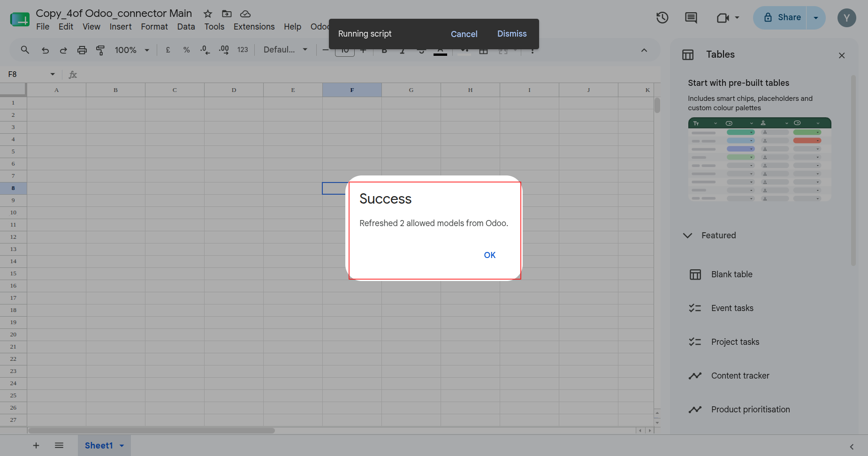Click the document title text
Image resolution: width=868 pixels, height=456 pixels.
point(114,13)
